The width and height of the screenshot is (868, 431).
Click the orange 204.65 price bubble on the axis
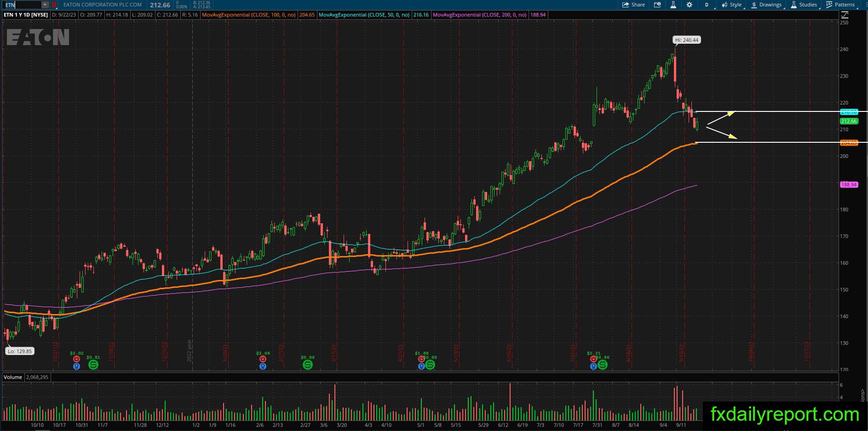849,143
